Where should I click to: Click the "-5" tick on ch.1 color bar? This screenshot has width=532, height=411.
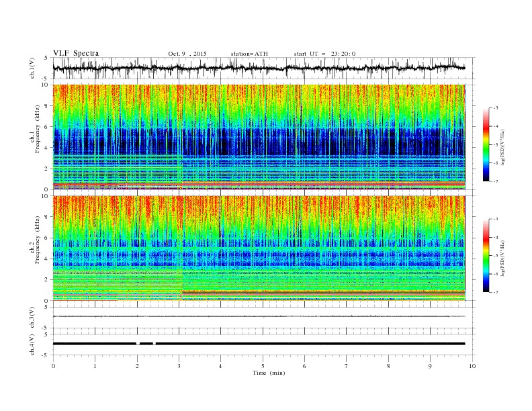(496, 145)
